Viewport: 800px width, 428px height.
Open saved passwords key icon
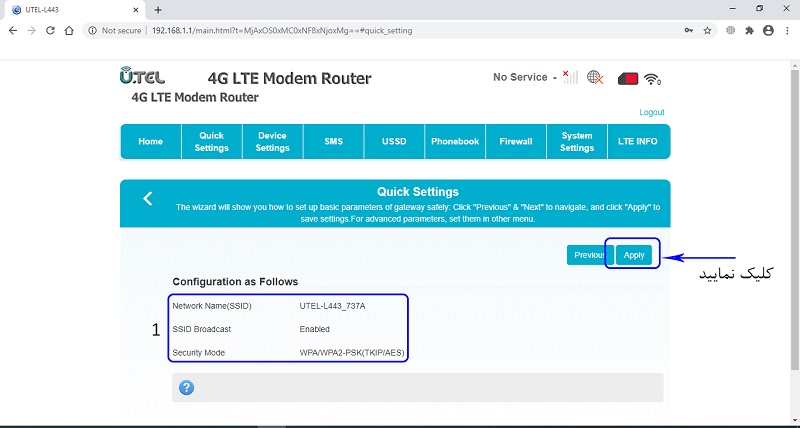click(x=689, y=31)
